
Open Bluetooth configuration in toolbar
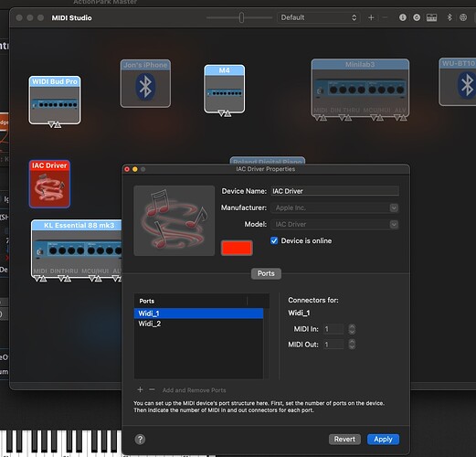(x=450, y=17)
